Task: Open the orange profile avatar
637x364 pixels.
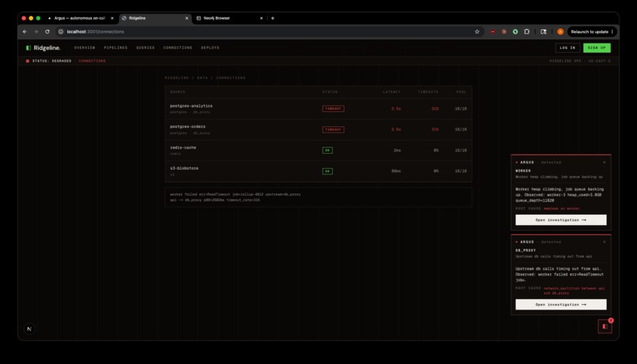Action: point(560,32)
